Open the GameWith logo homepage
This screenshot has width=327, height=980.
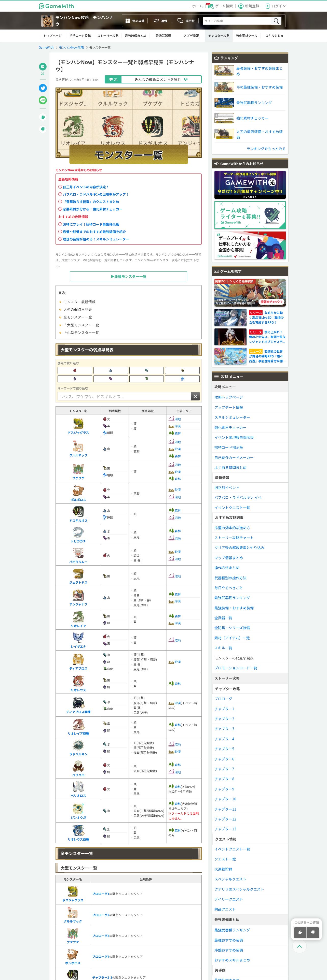click(x=56, y=6)
